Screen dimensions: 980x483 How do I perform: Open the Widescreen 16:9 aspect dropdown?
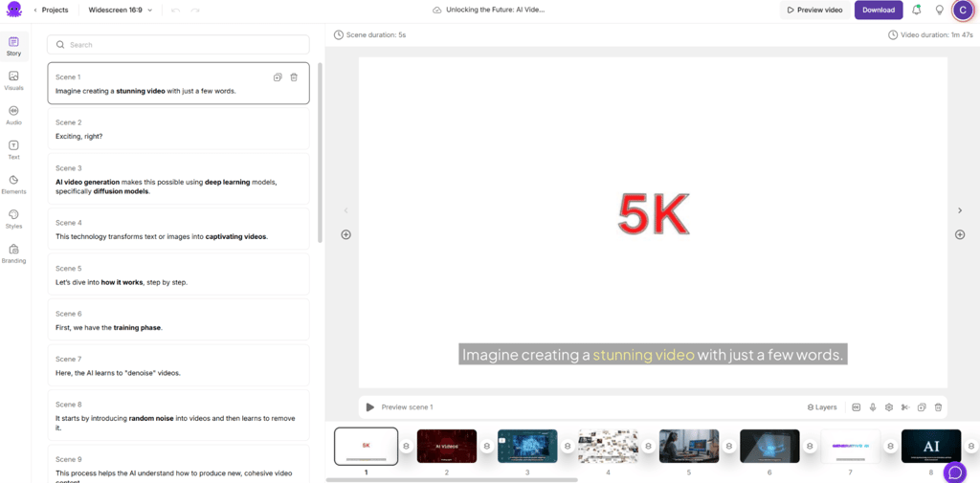pyautogui.click(x=120, y=10)
